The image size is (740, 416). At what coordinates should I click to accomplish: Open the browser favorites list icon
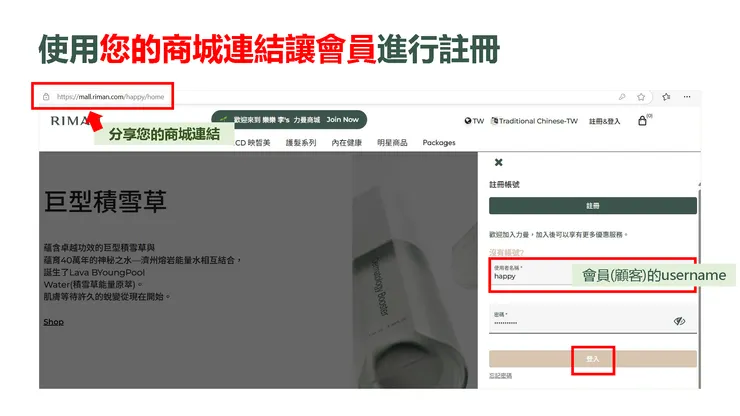(x=666, y=97)
